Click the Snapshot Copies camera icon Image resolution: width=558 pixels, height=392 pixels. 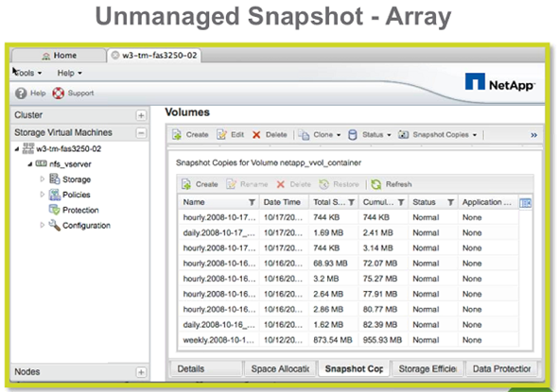[403, 135]
